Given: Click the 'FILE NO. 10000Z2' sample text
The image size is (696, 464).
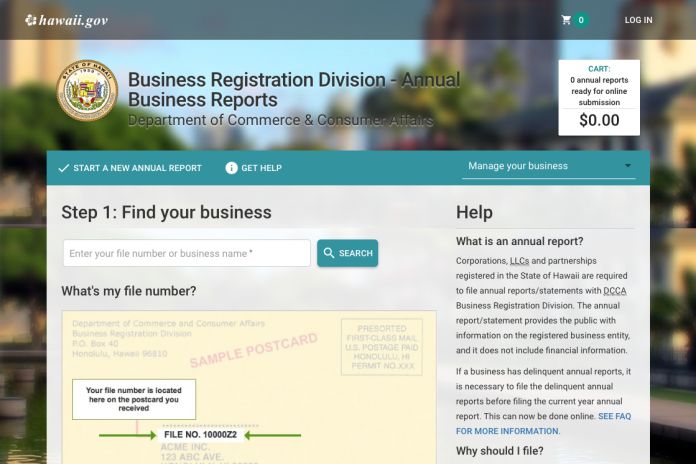Looking at the screenshot, I should click(x=200, y=435).
